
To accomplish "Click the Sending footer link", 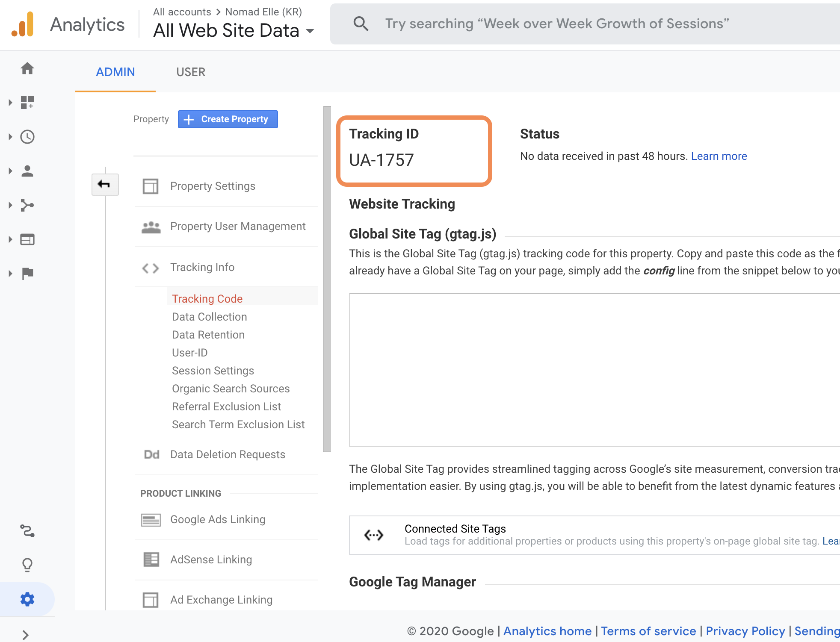I will click(817, 631).
